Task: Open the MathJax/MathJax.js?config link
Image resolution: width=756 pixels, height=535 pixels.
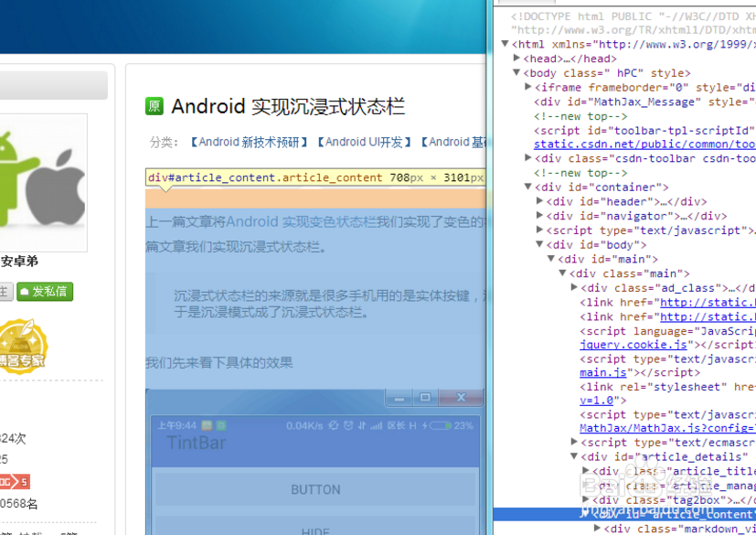Action: (x=667, y=428)
